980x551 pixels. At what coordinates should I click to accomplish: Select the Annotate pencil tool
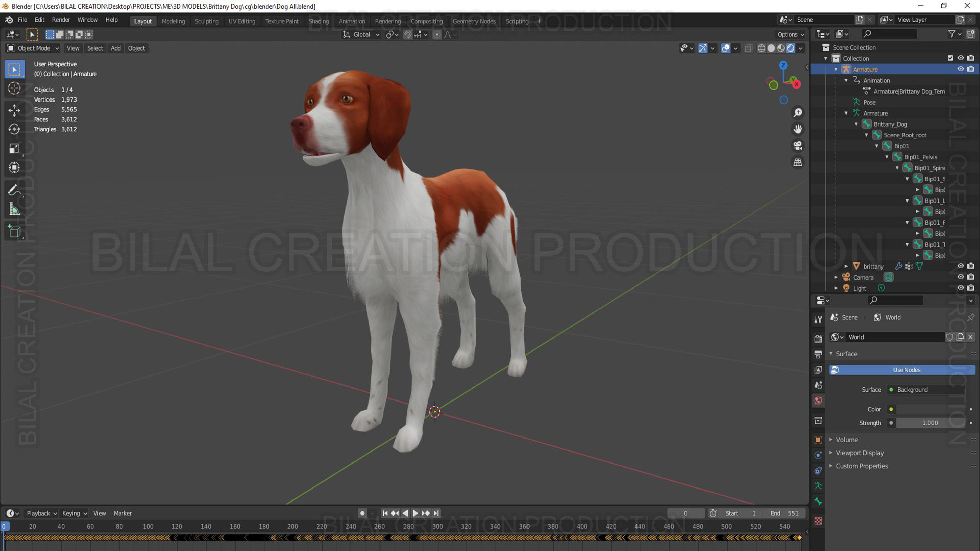click(x=15, y=190)
